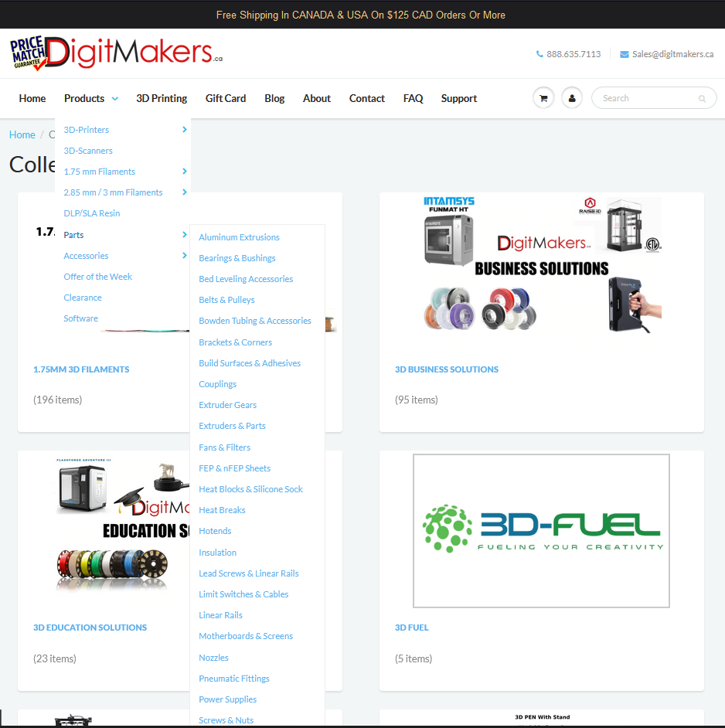This screenshot has width=725, height=728.
Task: Select DLP/SLA Resin menu entry
Action: coord(92,213)
